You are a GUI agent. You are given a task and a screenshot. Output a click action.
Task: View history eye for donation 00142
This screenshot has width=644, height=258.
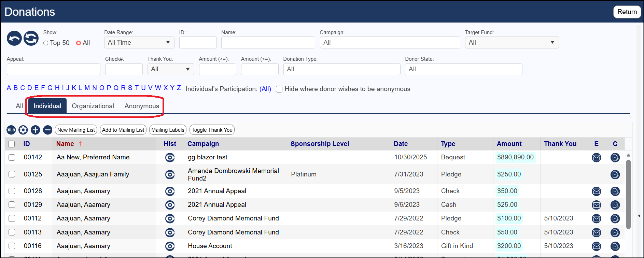(x=170, y=157)
